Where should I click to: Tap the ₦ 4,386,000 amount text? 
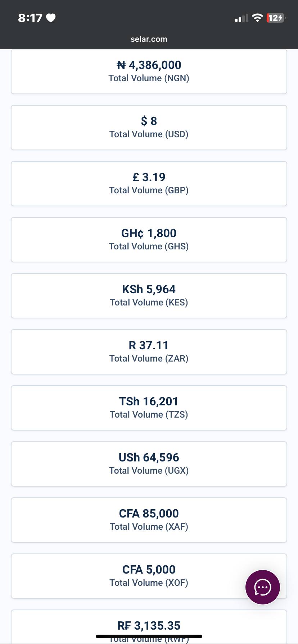coord(149,65)
